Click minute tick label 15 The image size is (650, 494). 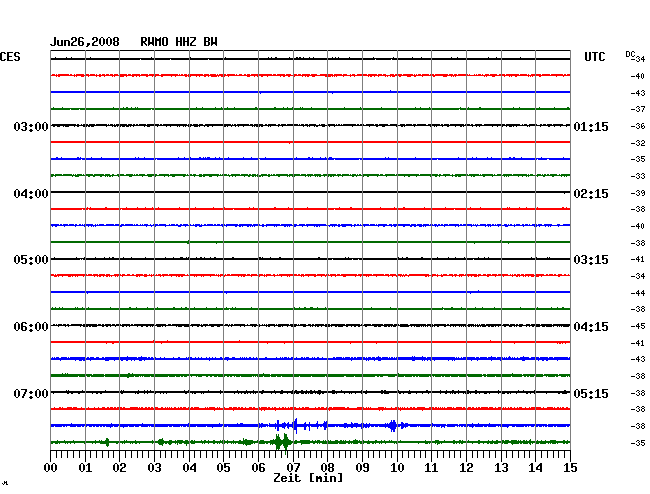(570, 467)
